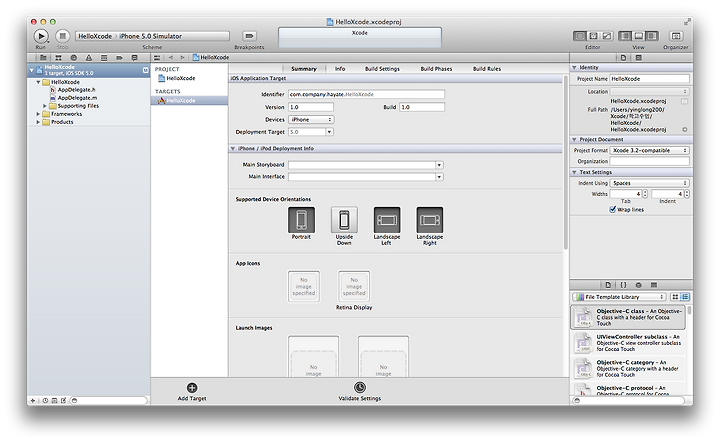Open the Build Phases tab
Viewport: 720px width, 443px height.
click(x=436, y=69)
